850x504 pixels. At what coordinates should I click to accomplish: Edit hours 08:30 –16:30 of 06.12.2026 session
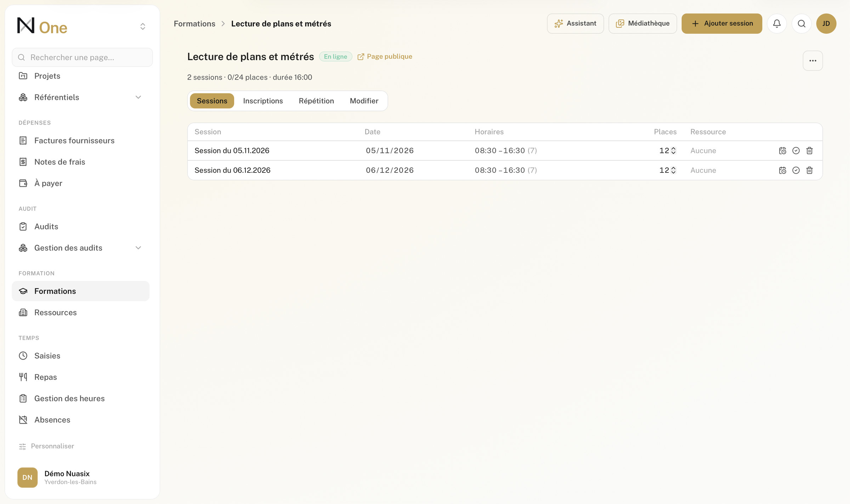point(500,170)
